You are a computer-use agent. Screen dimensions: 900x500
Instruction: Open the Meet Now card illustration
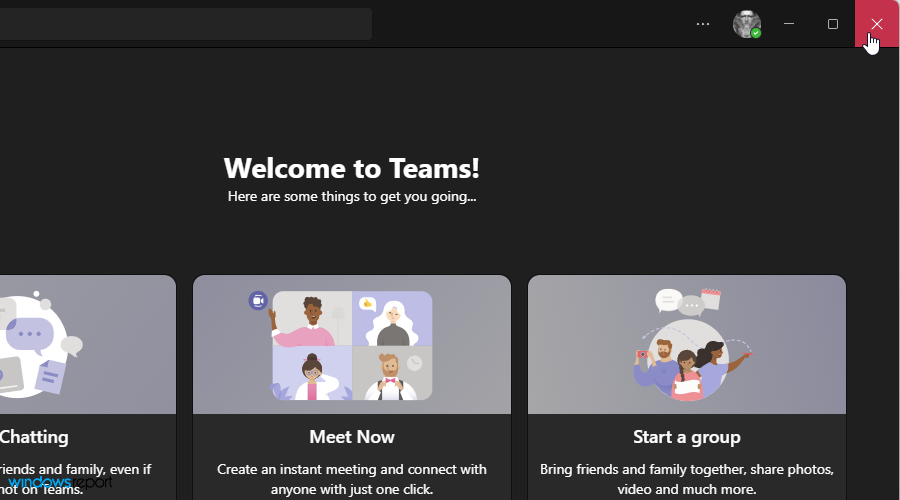pyautogui.click(x=352, y=344)
